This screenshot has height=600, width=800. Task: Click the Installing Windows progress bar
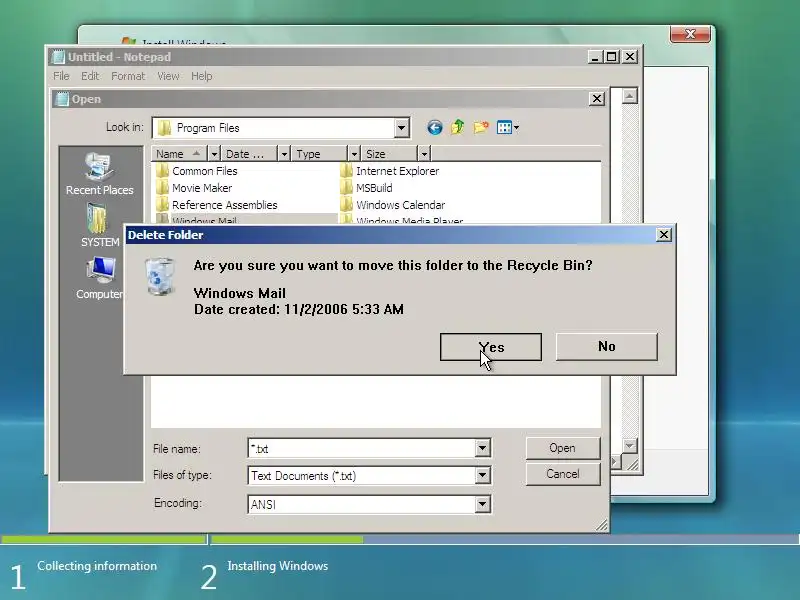[x=505, y=539]
